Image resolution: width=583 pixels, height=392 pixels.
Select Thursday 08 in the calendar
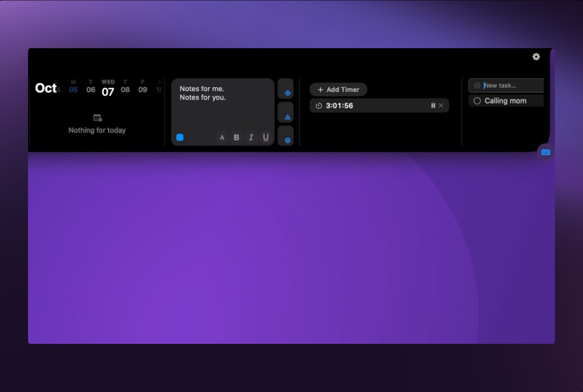point(126,87)
